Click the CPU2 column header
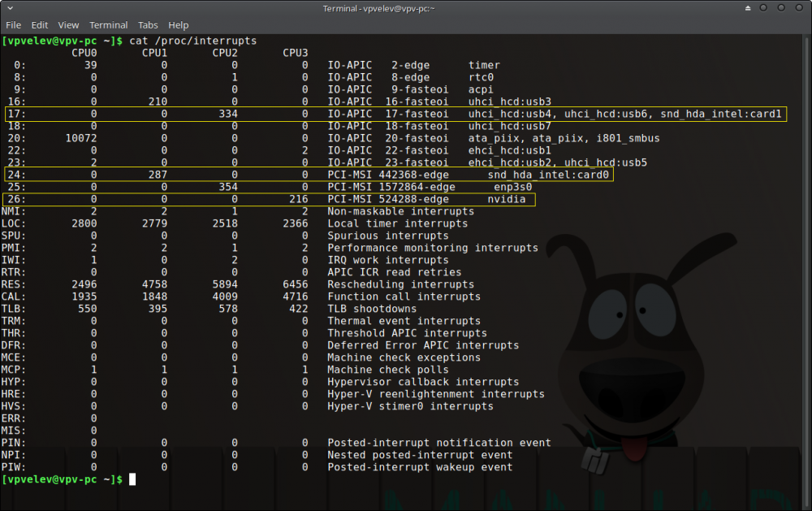This screenshot has width=812, height=511. click(x=225, y=53)
